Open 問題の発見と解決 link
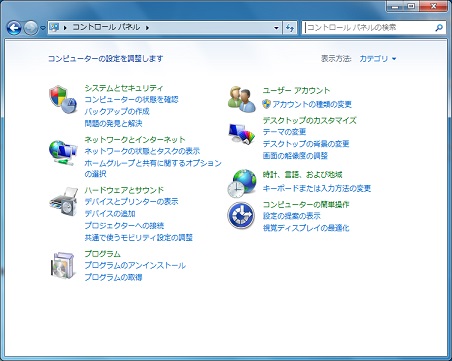This screenshot has height=361, width=452. tap(113, 123)
